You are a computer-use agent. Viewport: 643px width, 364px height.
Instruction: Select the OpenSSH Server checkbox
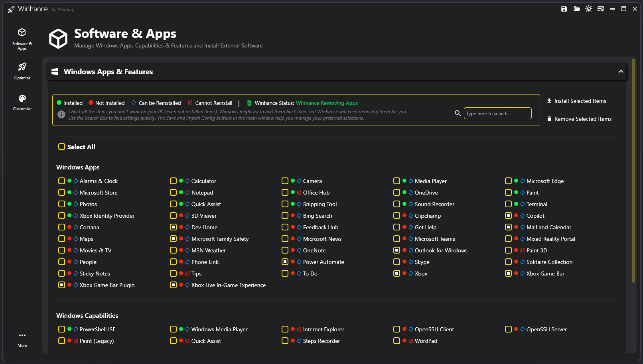click(x=509, y=329)
